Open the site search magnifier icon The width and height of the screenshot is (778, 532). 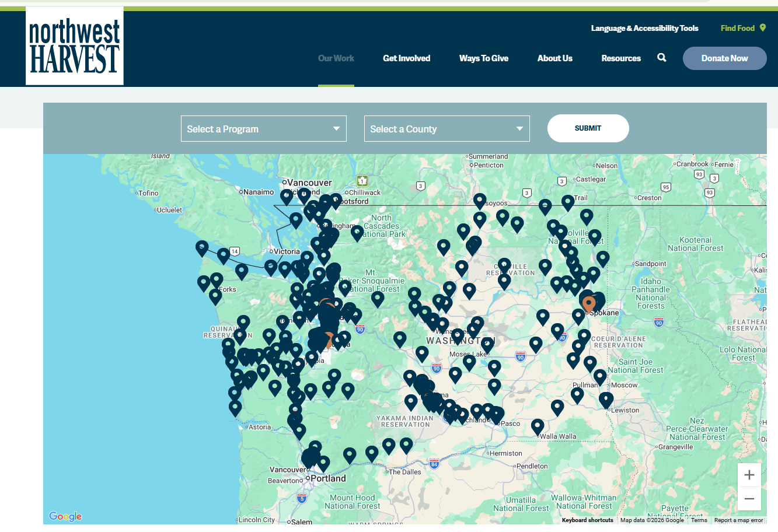(x=662, y=58)
